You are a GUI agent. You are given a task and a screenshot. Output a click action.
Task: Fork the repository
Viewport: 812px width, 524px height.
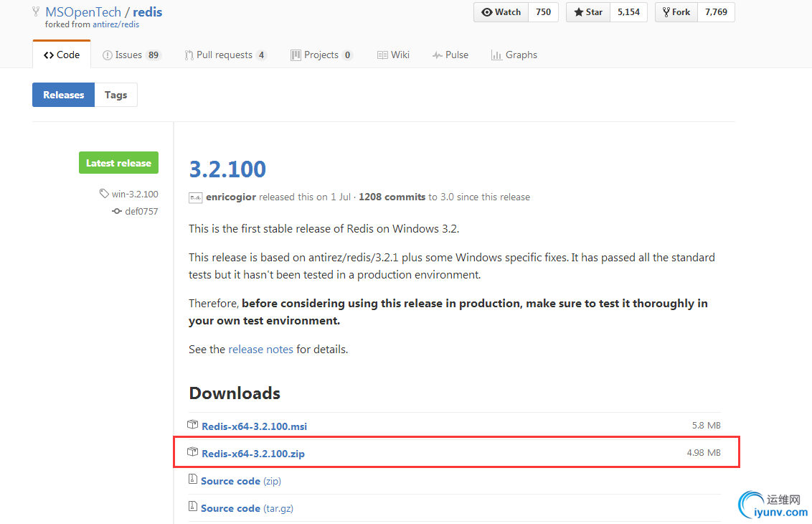[676, 12]
